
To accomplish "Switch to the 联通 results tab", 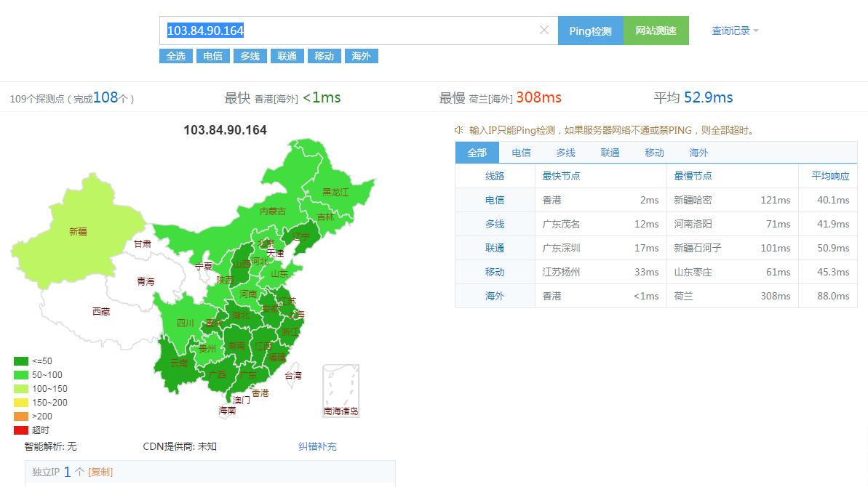I will click(x=610, y=153).
